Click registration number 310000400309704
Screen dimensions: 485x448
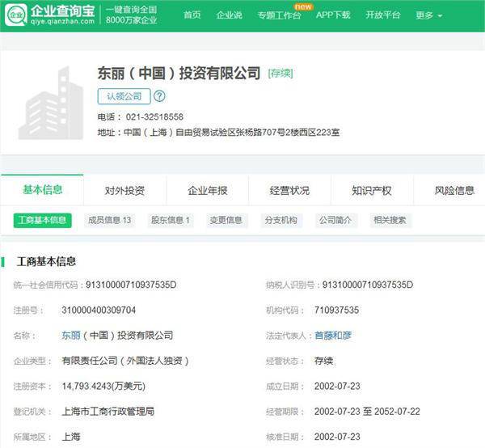click(x=99, y=310)
